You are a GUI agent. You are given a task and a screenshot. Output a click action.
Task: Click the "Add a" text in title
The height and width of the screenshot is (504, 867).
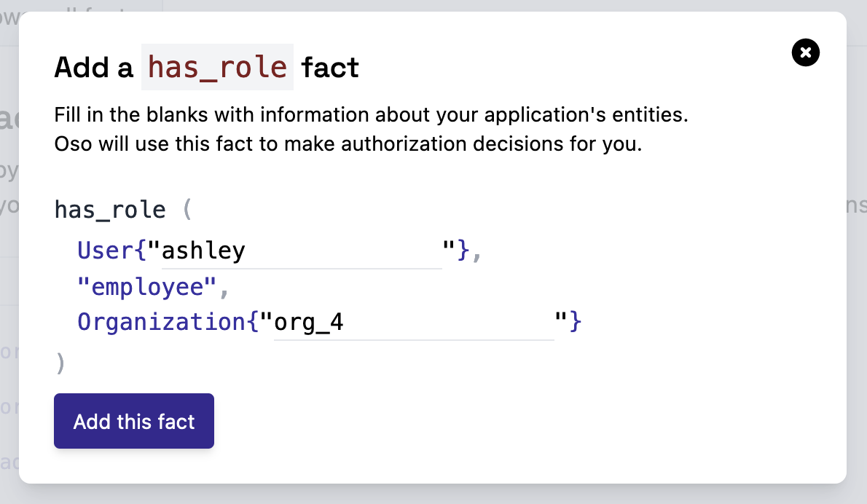(94, 68)
